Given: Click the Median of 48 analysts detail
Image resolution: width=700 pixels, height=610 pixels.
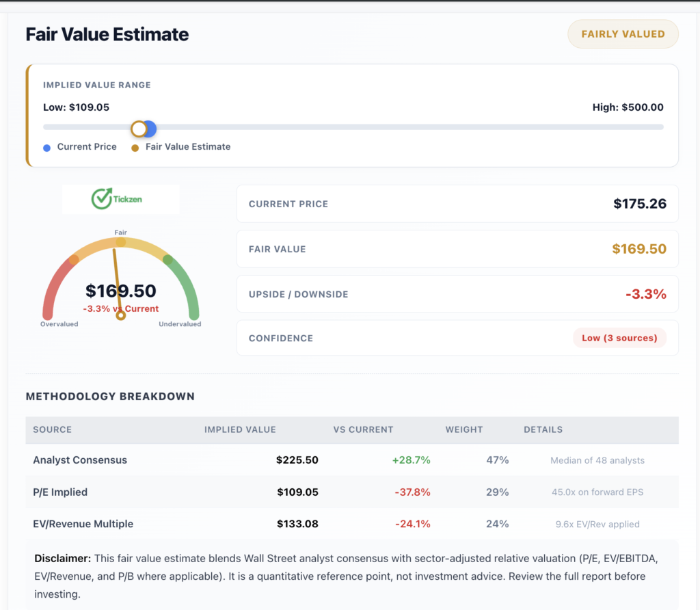Looking at the screenshot, I should (x=597, y=460).
